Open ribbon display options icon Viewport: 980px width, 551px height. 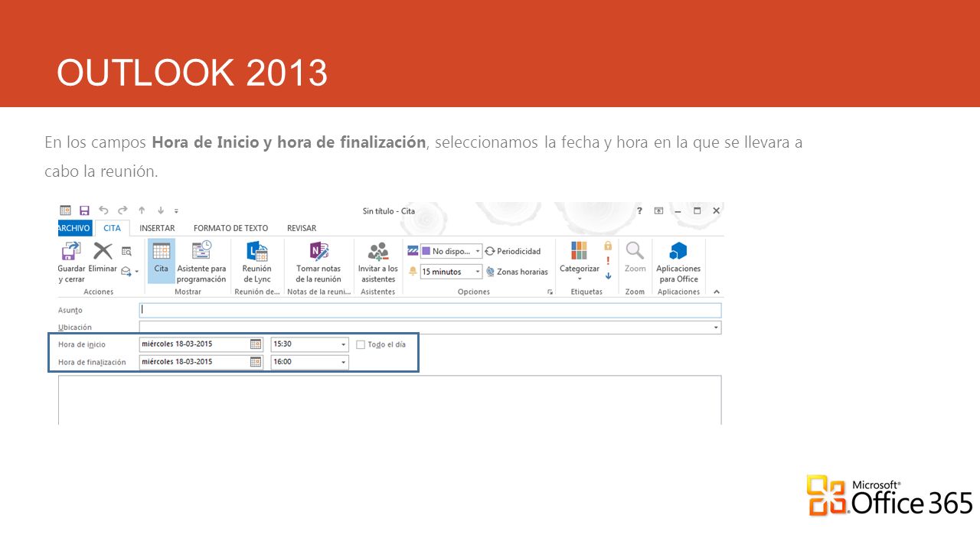pyautogui.click(x=658, y=210)
